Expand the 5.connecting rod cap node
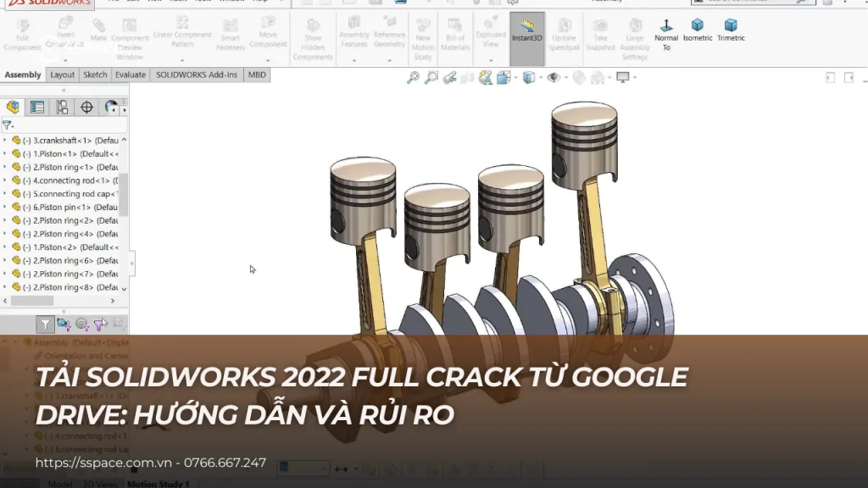The height and width of the screenshot is (488, 868). [x=5, y=194]
